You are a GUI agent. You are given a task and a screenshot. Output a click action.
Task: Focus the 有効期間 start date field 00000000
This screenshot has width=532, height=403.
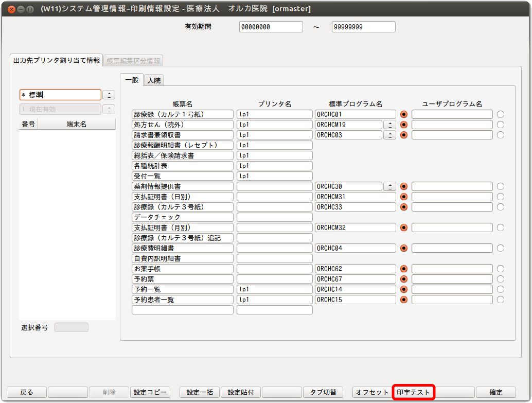(271, 27)
